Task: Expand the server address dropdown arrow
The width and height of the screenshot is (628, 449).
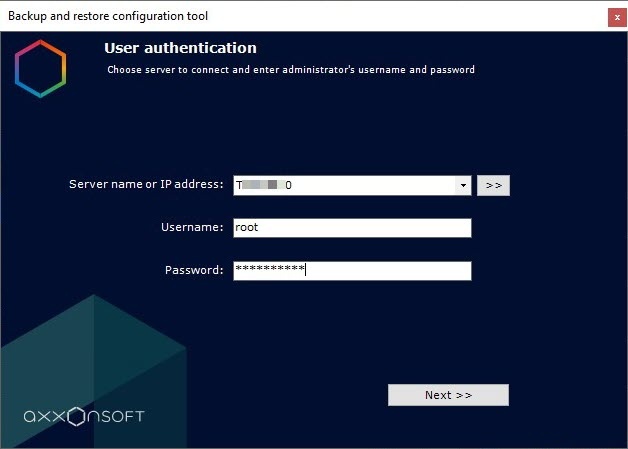Action: point(463,186)
